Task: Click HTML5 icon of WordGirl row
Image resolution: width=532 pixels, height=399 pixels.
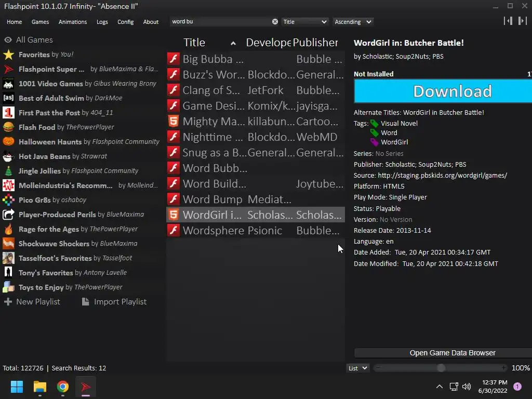Action: pyautogui.click(x=174, y=215)
